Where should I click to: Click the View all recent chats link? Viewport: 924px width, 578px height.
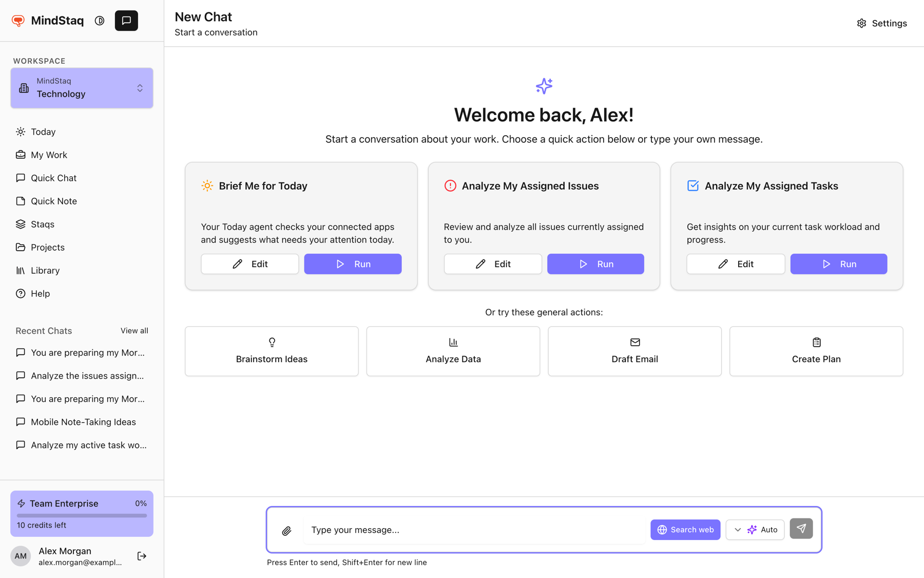point(134,330)
